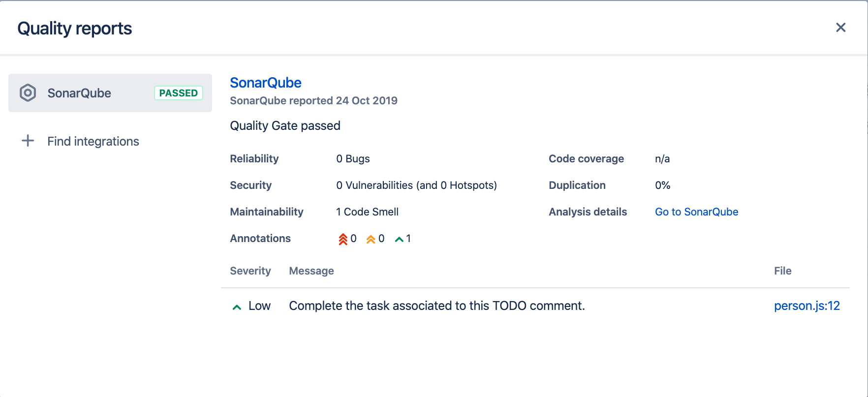
Task: Follow the Go to SonarQube link
Action: coord(696,212)
